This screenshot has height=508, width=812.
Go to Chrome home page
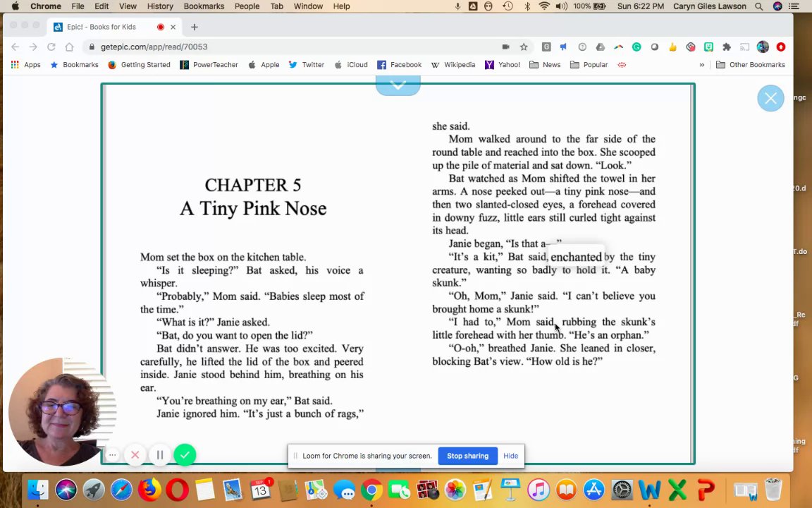coord(69,47)
